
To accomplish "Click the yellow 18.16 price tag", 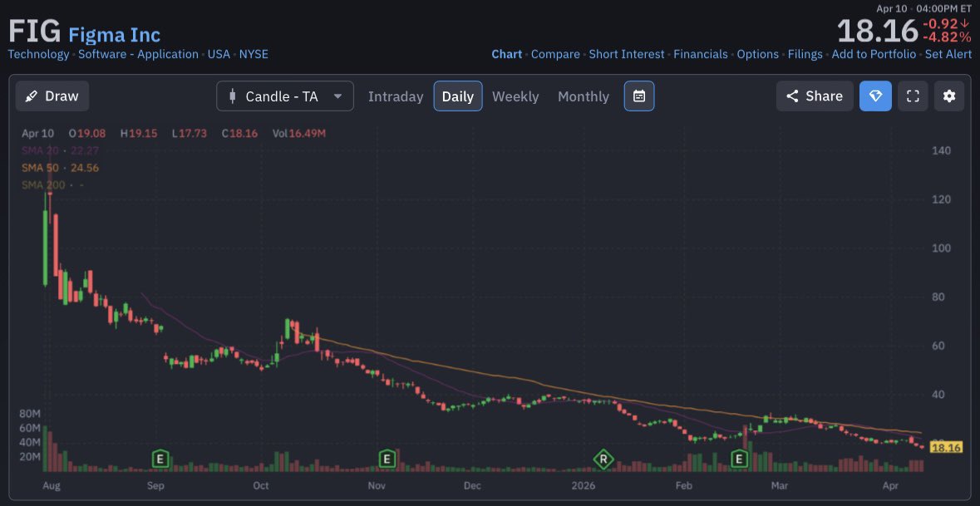I will click(x=946, y=447).
